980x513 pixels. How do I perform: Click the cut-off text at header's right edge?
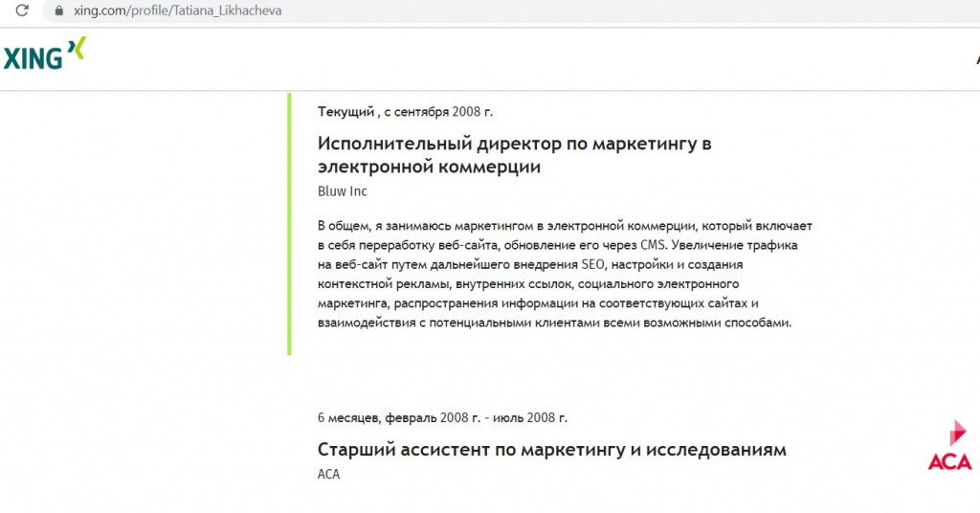click(x=975, y=59)
